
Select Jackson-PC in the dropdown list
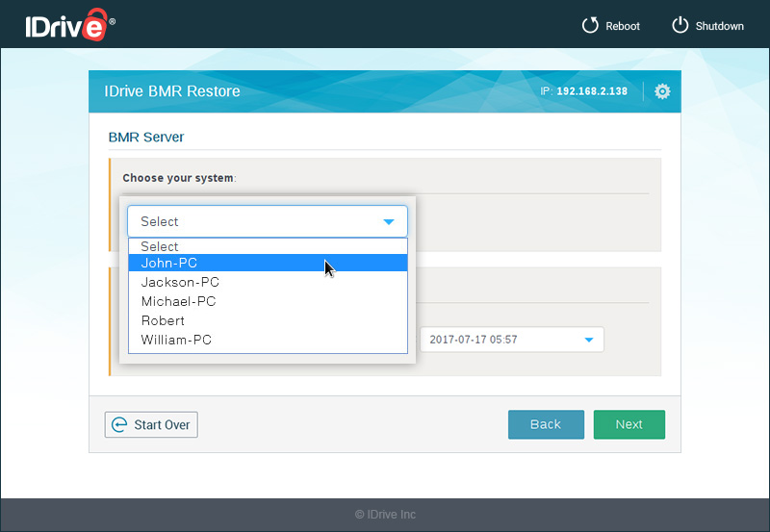[180, 282]
